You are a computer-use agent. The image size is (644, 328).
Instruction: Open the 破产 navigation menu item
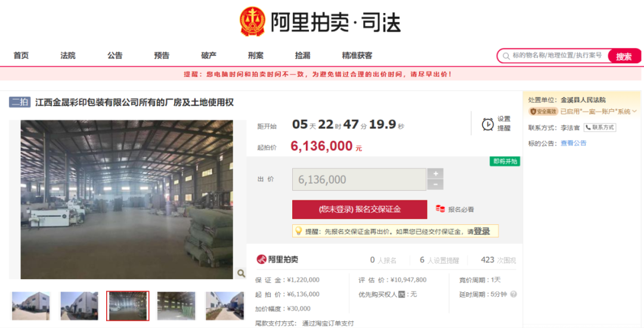209,55
